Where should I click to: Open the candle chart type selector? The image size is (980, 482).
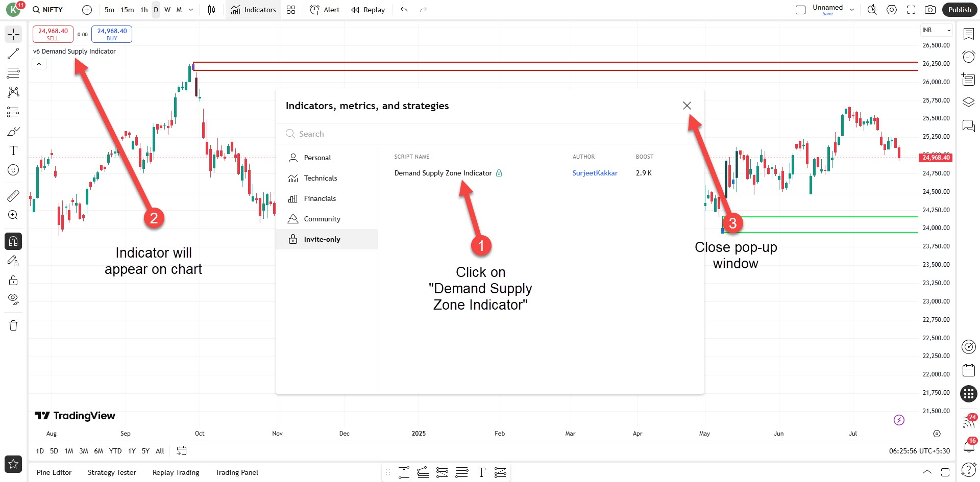coord(212,10)
